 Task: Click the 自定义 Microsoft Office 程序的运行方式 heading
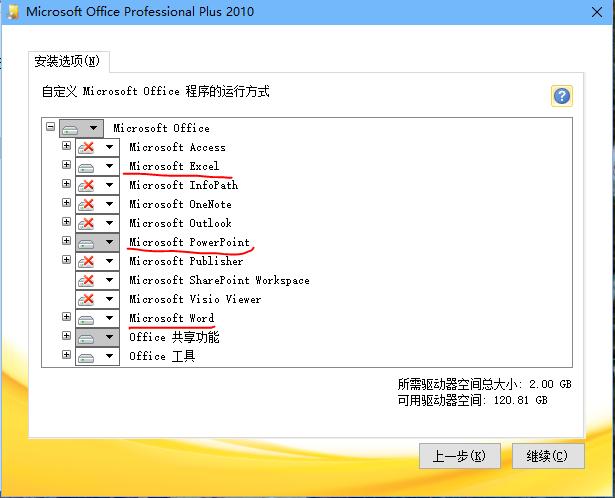[155, 92]
